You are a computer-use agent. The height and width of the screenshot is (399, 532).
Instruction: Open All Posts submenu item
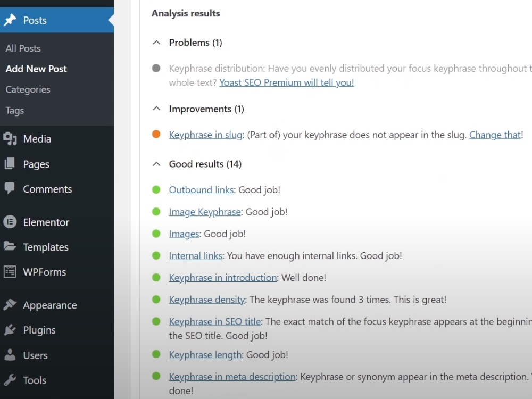(23, 48)
